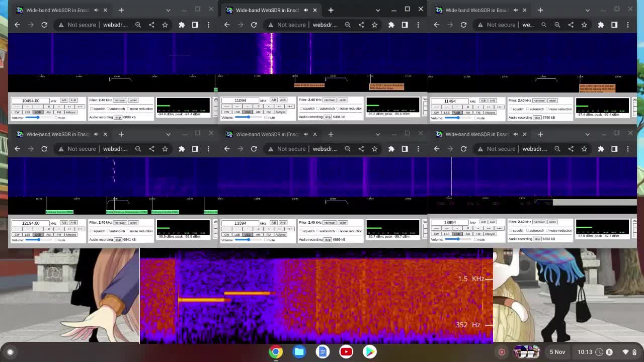Stop screen recording in the shelf tray
Viewport: 644px width, 362px height.
(502, 352)
